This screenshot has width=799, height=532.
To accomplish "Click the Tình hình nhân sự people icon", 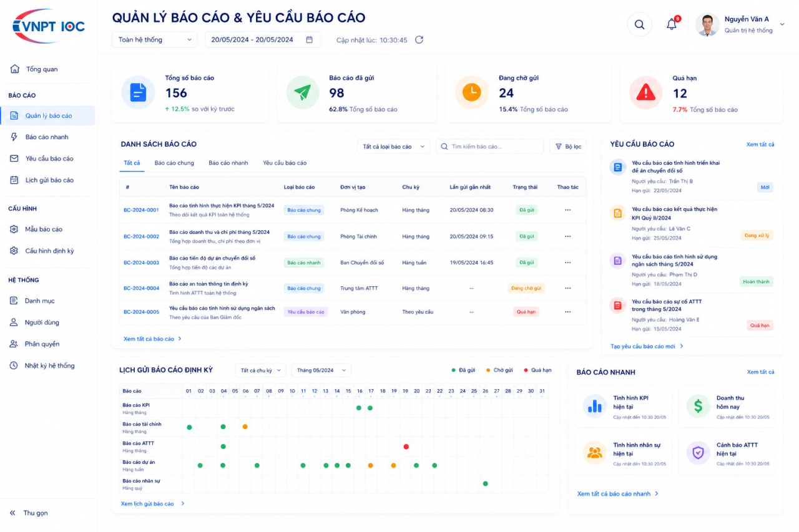I will [595, 453].
